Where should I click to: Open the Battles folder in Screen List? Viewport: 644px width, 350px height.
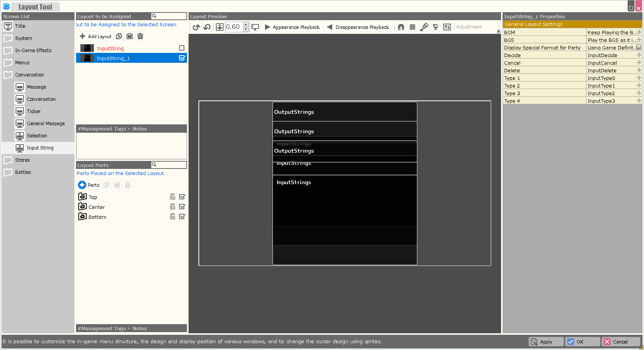point(23,172)
